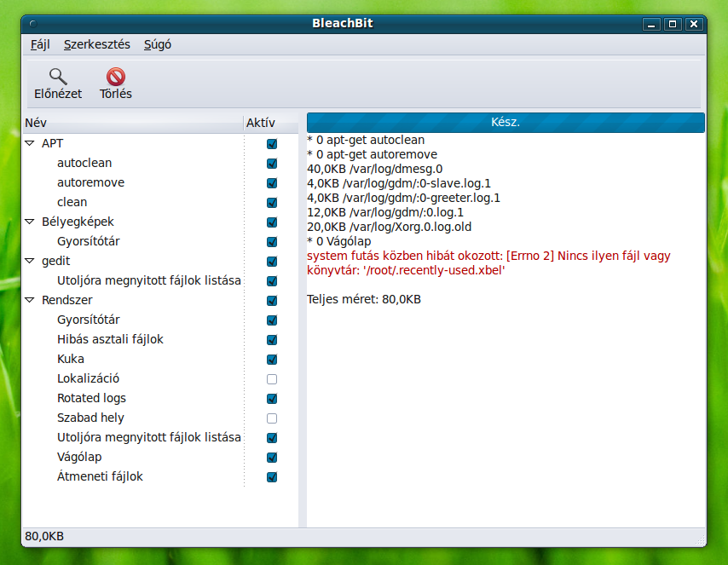This screenshot has width=728, height=565.
Task: Collapse the APT tree group
Action: pos(30,143)
